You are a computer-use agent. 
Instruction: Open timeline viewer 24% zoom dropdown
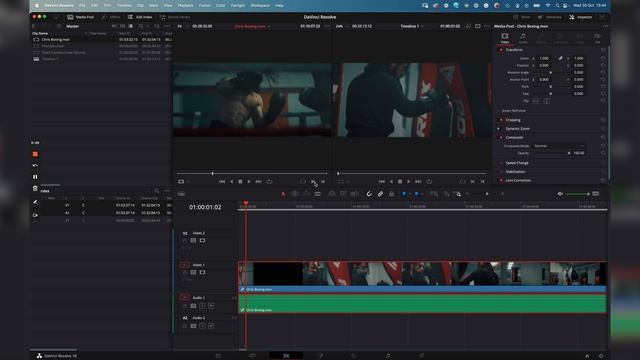(x=342, y=26)
